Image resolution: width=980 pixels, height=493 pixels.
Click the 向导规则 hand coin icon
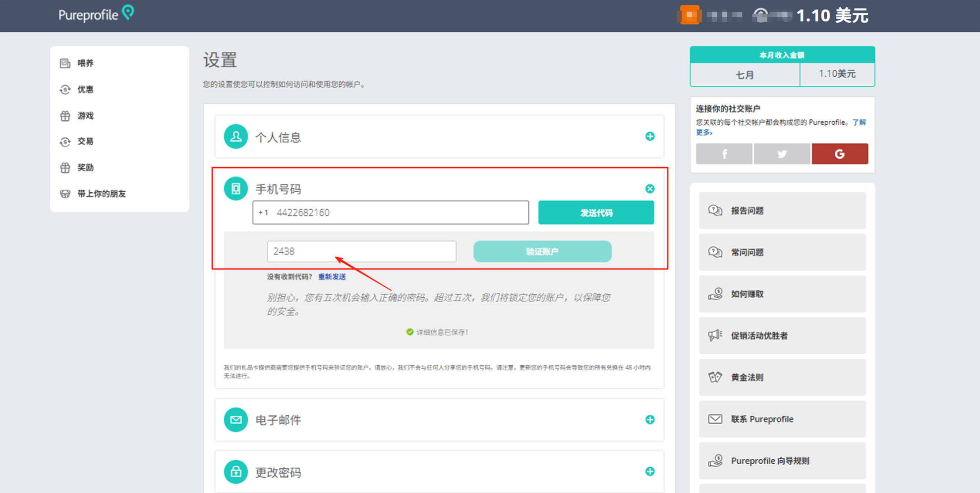[x=715, y=461]
